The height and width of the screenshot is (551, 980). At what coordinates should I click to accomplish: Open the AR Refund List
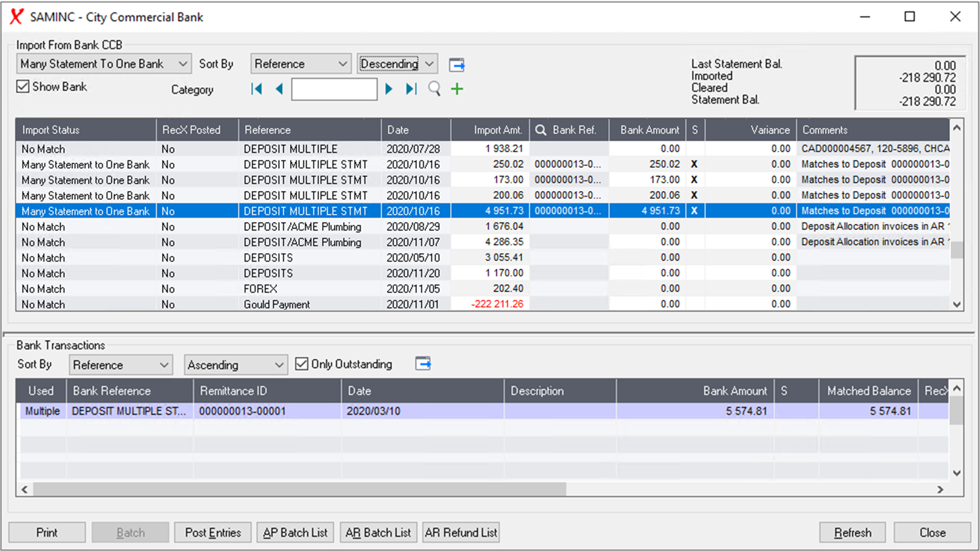point(460,532)
